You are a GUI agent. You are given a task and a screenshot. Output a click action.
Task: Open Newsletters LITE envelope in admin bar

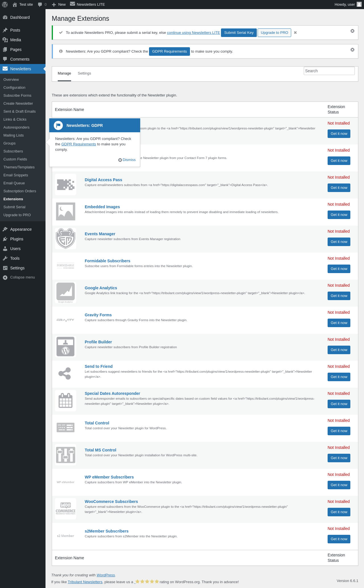point(73,4)
